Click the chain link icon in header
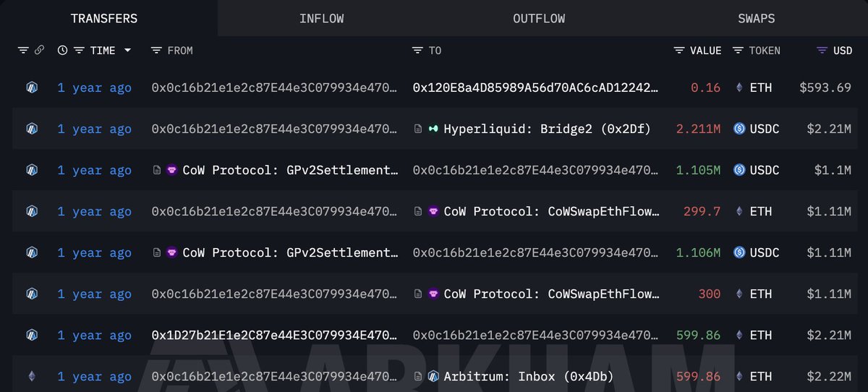Viewport: 868px width, 392px height. coord(39,51)
